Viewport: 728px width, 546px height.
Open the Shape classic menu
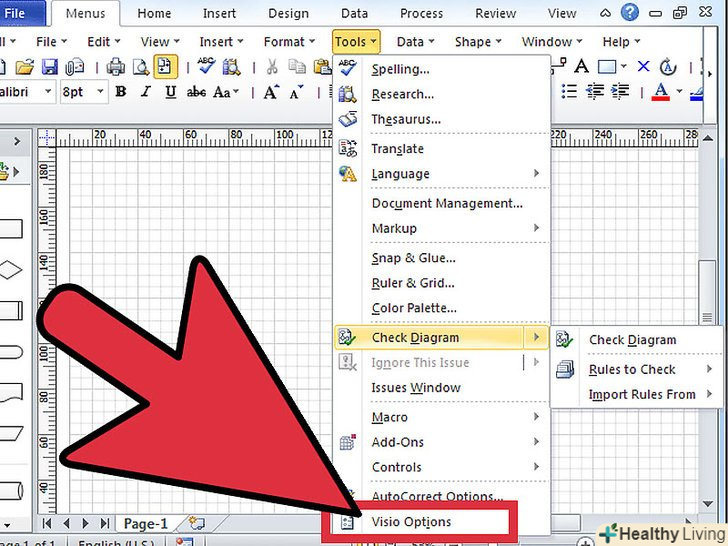[478, 42]
